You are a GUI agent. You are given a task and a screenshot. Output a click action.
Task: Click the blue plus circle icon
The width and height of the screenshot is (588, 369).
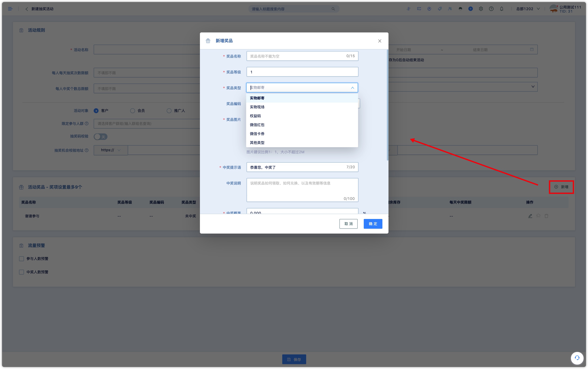471,9
